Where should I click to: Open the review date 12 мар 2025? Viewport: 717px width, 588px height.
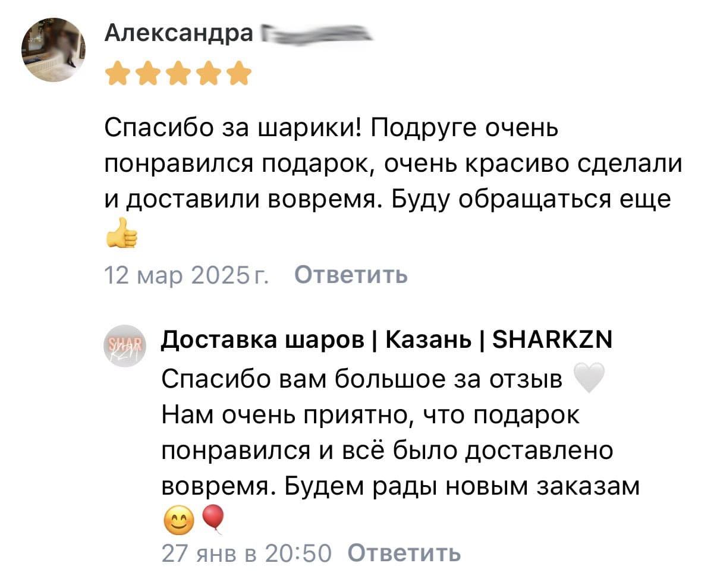tap(186, 275)
